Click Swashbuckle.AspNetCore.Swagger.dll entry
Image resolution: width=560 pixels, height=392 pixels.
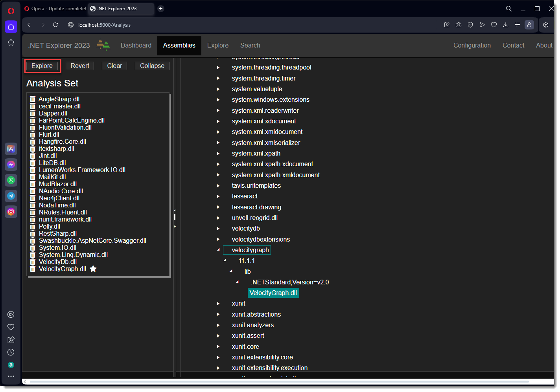pyautogui.click(x=92, y=240)
